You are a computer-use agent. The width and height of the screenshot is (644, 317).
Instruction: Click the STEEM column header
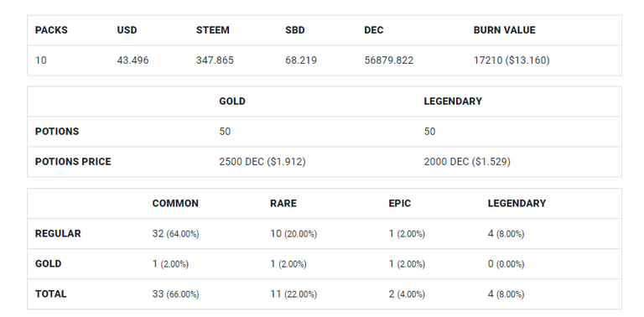213,30
